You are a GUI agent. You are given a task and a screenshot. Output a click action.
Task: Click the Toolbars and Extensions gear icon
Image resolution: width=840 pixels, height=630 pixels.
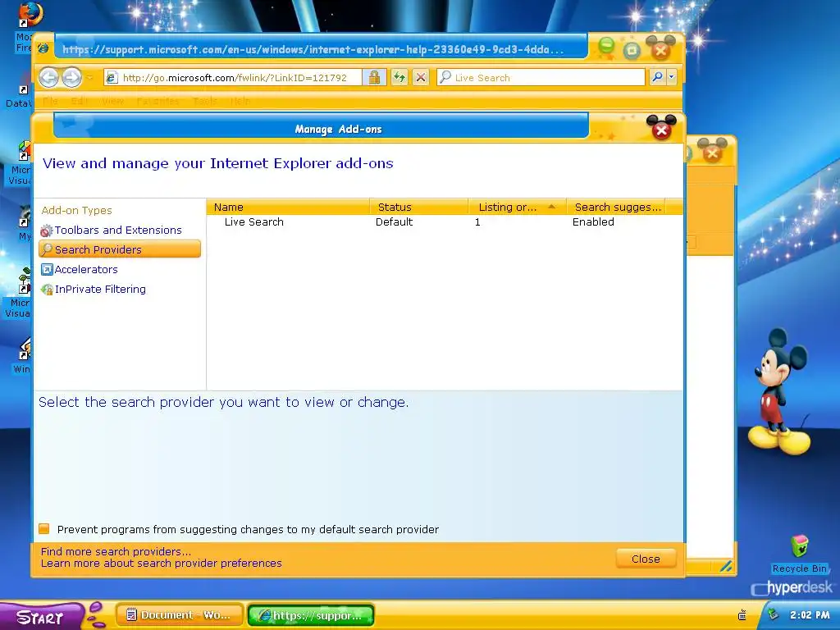[x=47, y=231]
